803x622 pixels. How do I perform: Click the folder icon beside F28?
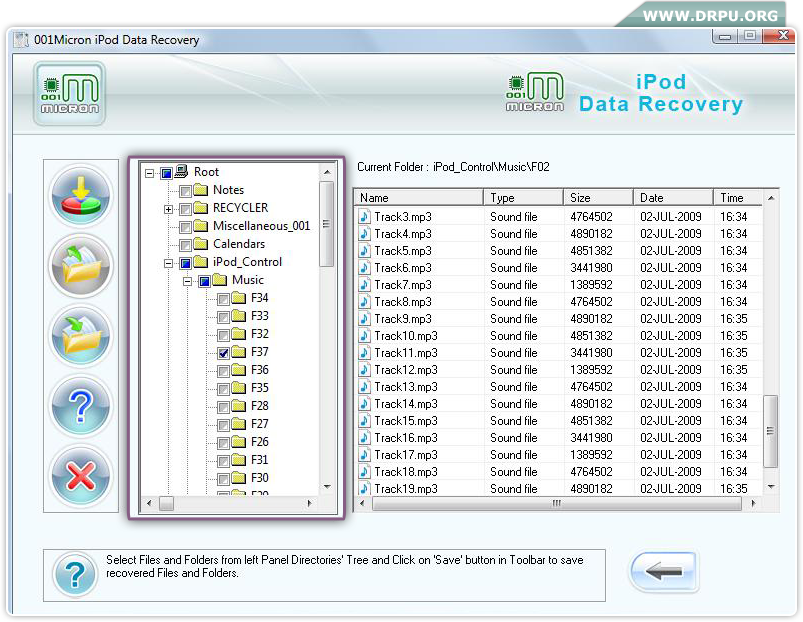(x=239, y=406)
